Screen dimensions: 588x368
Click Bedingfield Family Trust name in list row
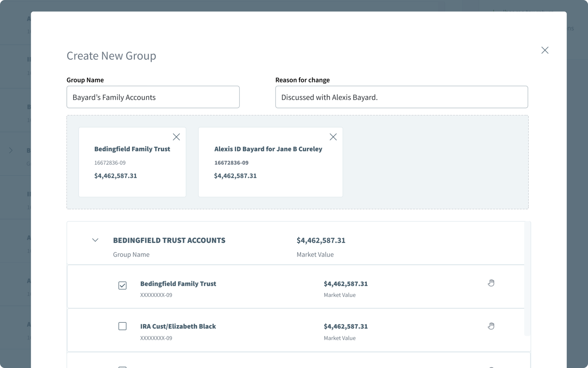178,284
